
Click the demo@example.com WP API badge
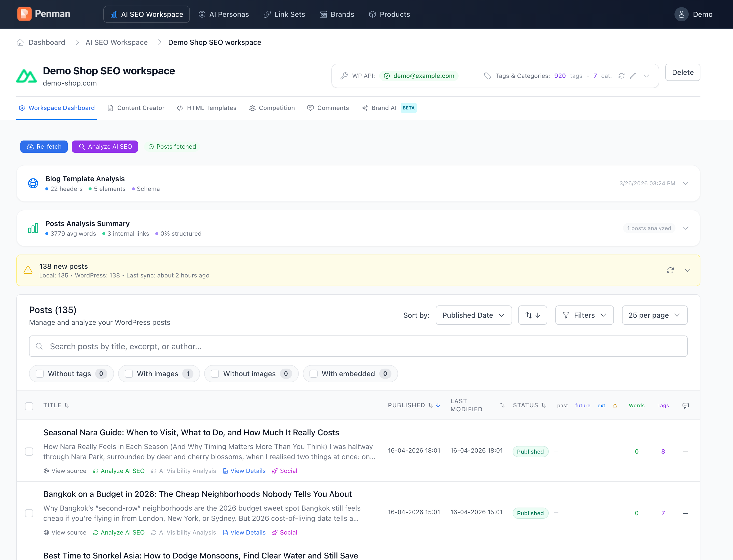click(419, 76)
